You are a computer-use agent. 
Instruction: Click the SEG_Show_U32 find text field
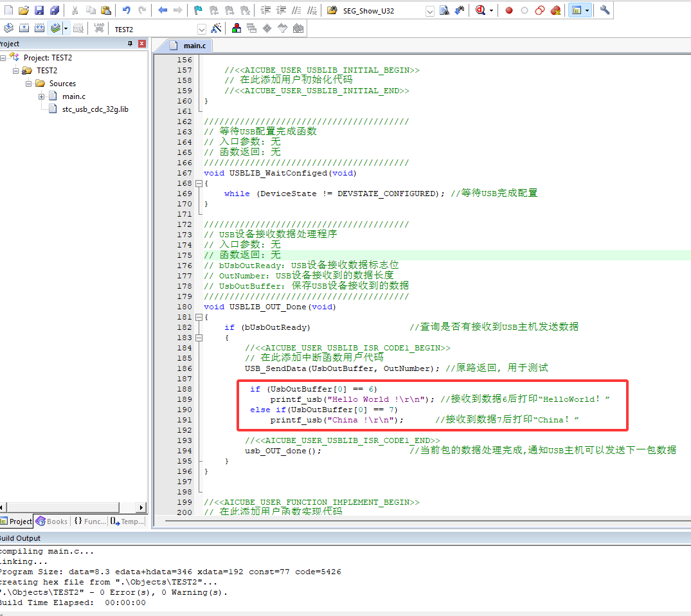pyautogui.click(x=382, y=11)
